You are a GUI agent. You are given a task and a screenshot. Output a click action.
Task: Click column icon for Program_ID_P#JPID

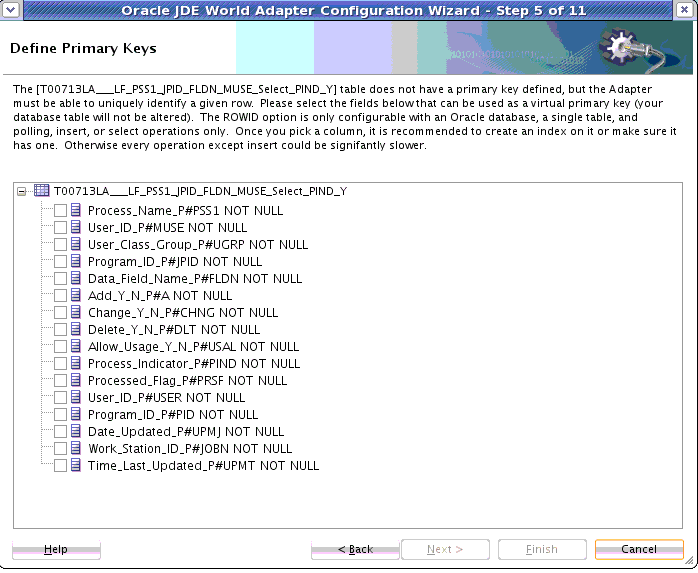click(x=76, y=261)
